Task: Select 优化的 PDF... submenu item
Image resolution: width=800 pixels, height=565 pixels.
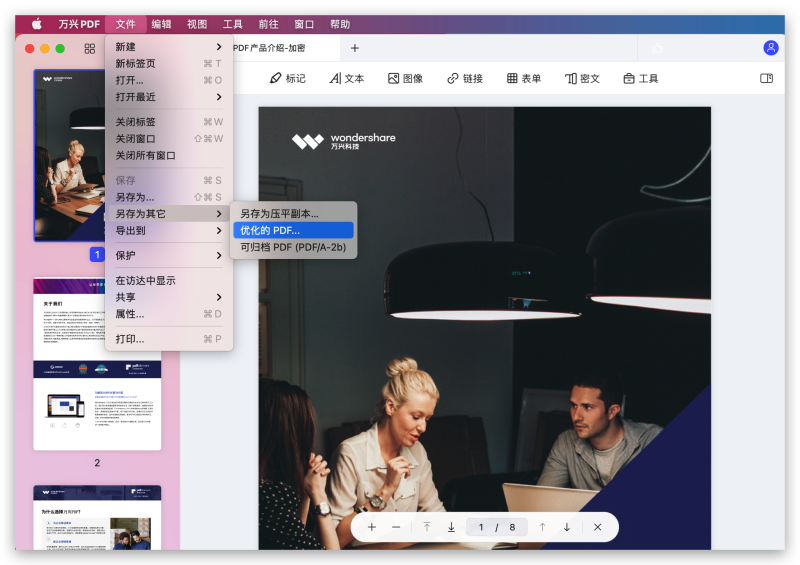Action: pos(293,230)
